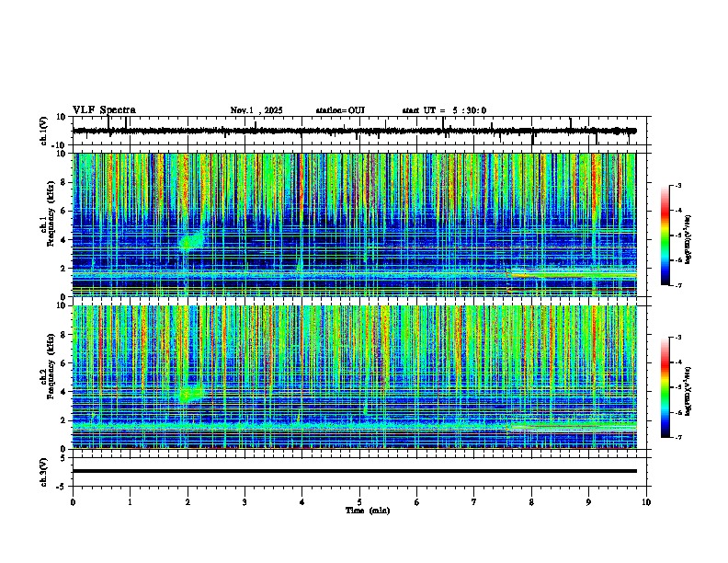
Task: Click the bright 1.5 kHz band onset in ch.1
Action: pos(510,273)
